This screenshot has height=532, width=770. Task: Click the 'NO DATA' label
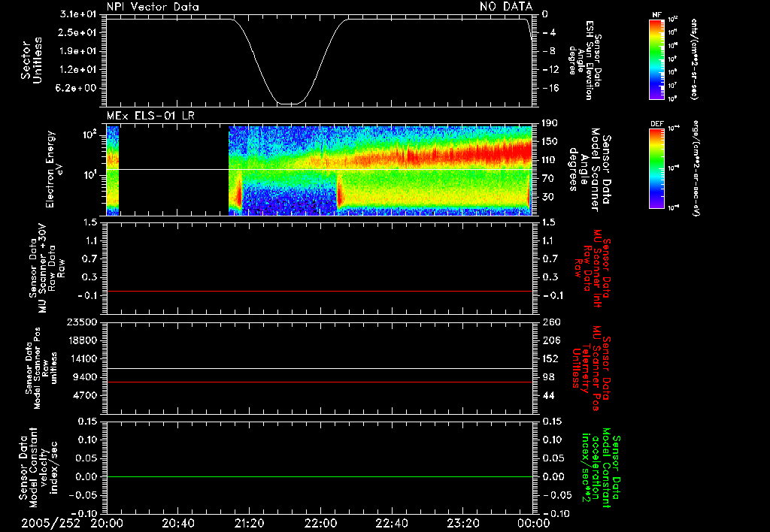(x=506, y=6)
